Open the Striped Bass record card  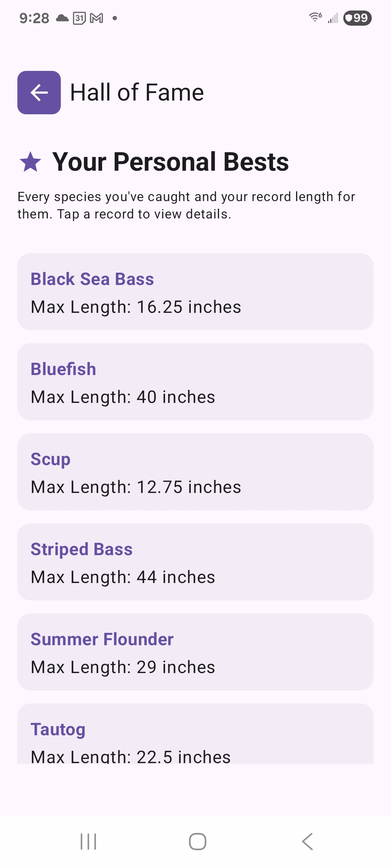(x=195, y=562)
